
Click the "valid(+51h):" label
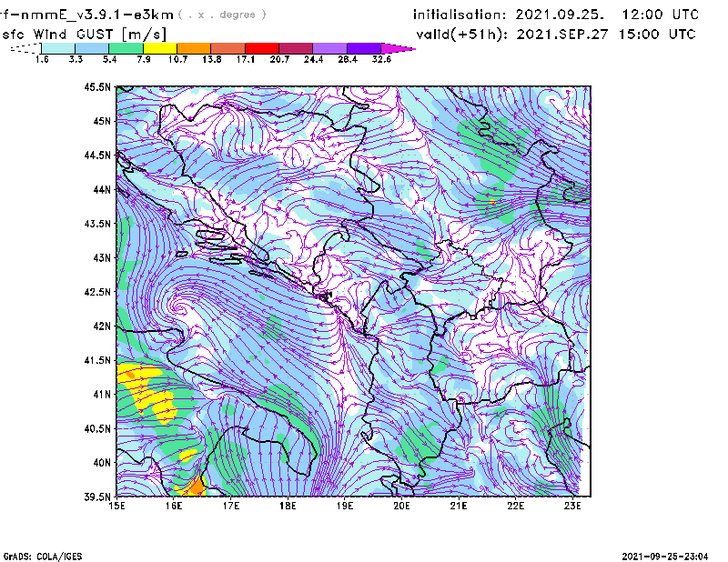pyautogui.click(x=462, y=35)
